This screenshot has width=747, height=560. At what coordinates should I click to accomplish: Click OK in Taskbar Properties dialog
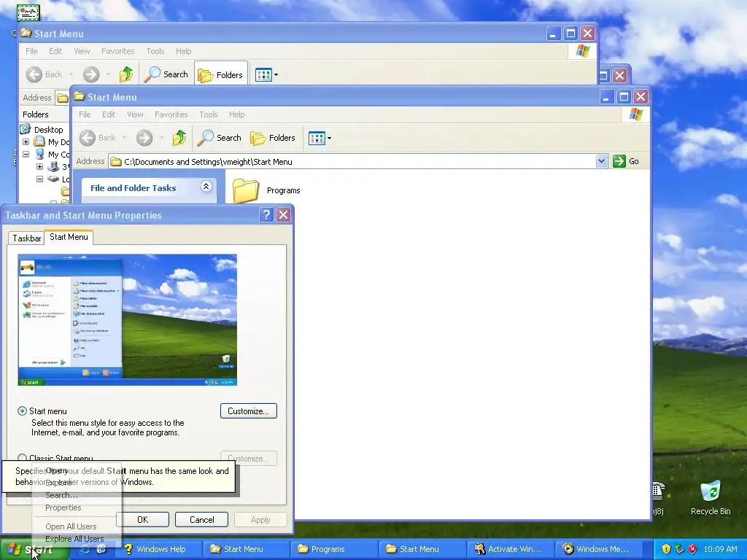pyautogui.click(x=142, y=519)
